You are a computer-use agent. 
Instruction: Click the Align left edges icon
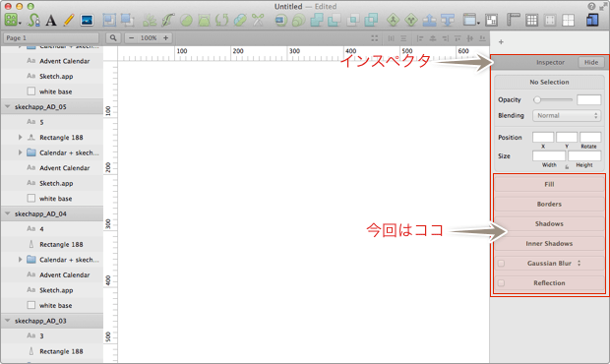coord(420,38)
